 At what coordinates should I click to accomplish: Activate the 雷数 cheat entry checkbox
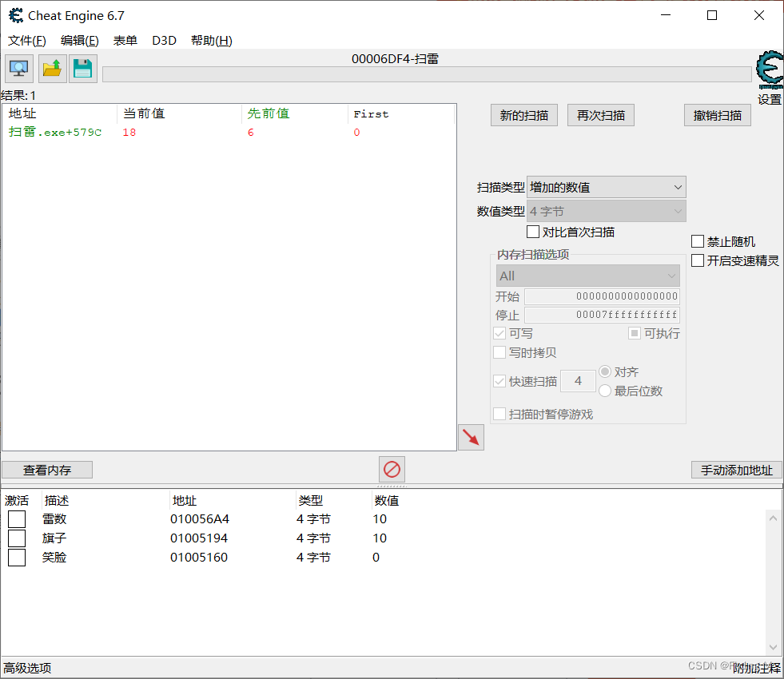point(16,518)
